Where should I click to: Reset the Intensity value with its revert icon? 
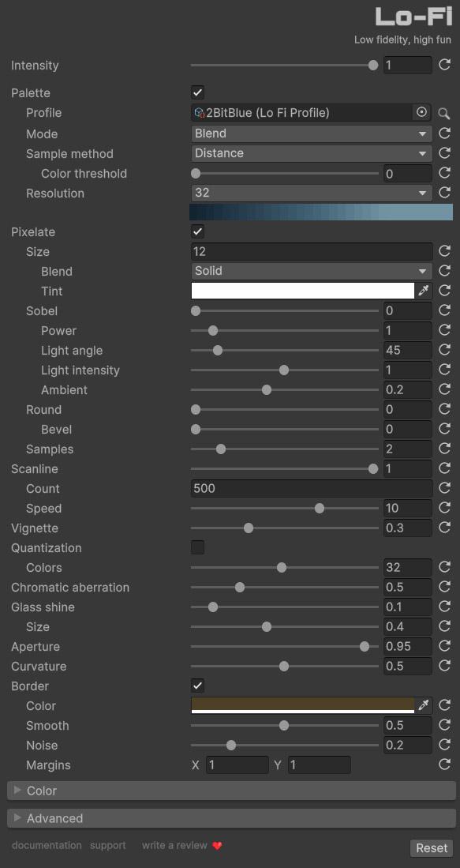tap(444, 66)
